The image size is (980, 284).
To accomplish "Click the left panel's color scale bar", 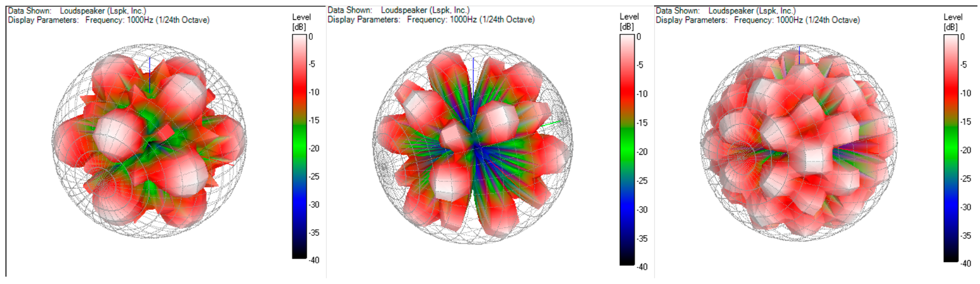I will 299,146.
